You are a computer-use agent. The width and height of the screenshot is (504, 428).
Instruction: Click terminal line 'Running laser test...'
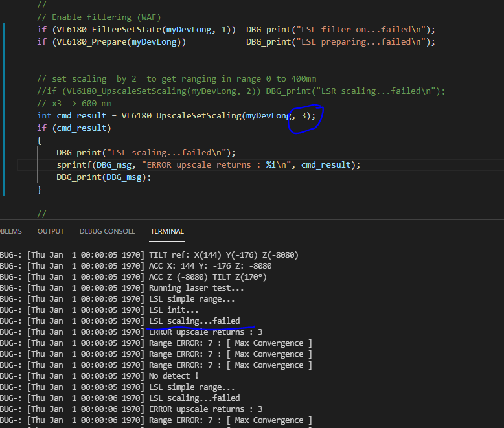(x=196, y=288)
